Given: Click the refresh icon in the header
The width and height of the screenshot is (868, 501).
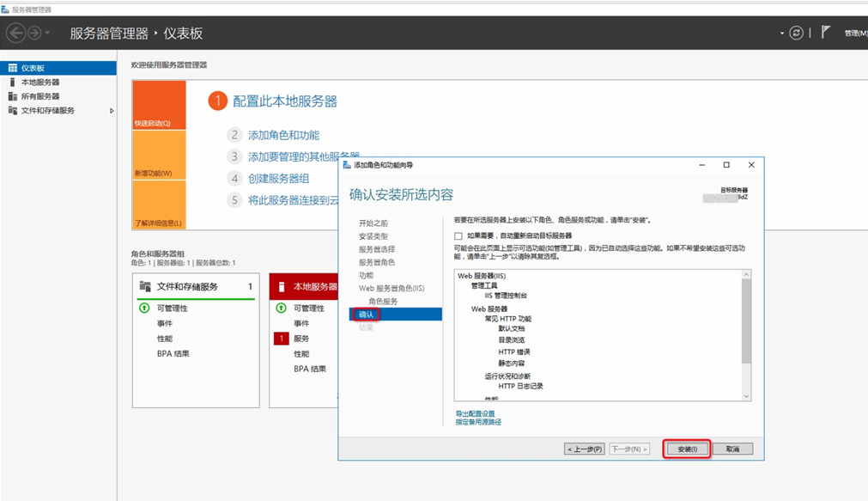Looking at the screenshot, I should pyautogui.click(x=797, y=33).
